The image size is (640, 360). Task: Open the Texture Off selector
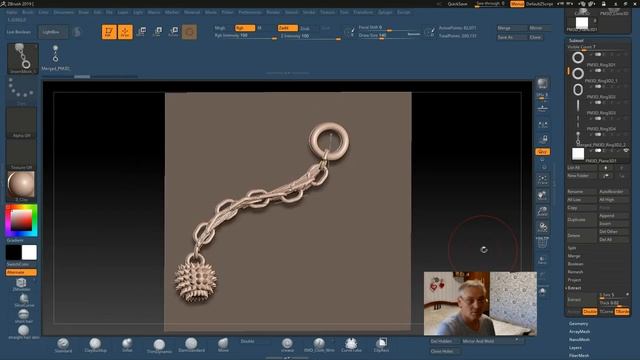(21, 155)
